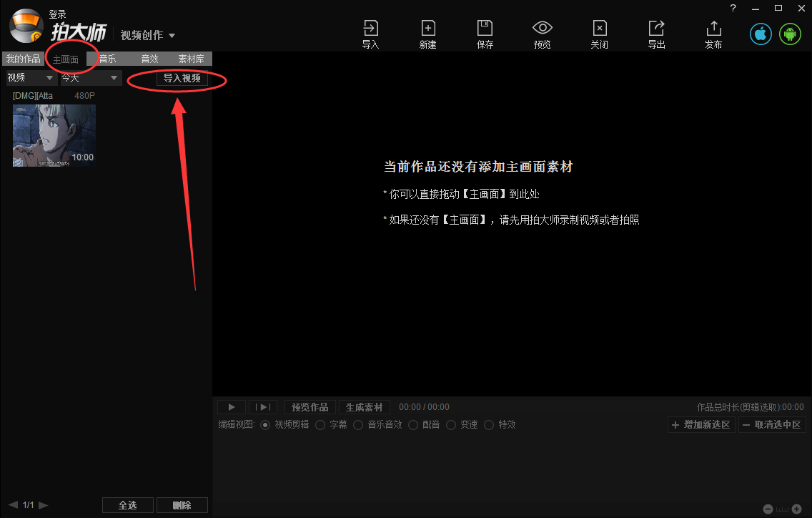
Task: Switch to the 音乐 tab
Action: [107, 59]
